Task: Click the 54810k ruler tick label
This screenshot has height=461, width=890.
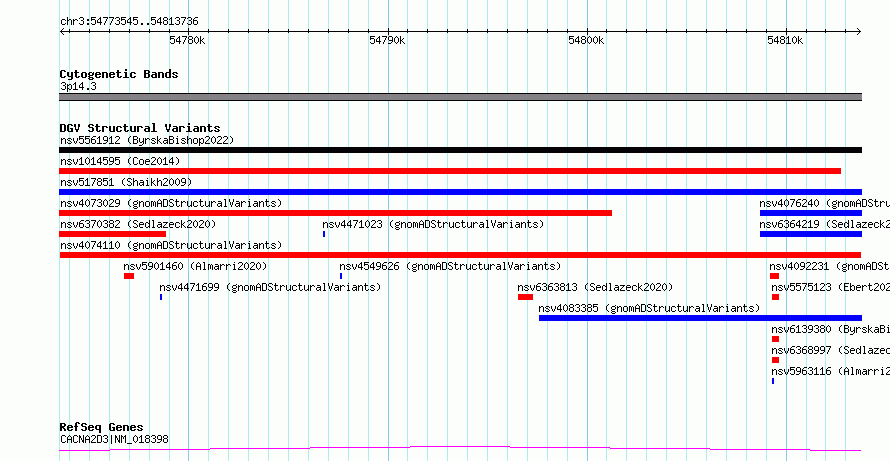Action: click(785, 41)
